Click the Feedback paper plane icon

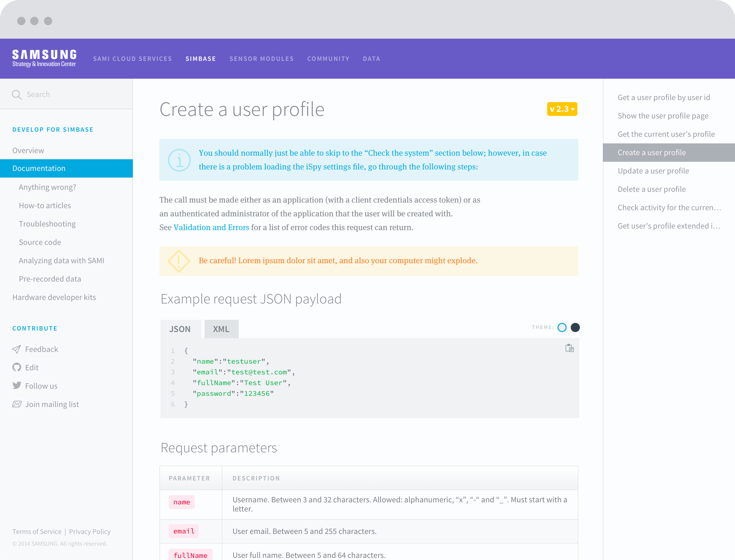[17, 349]
